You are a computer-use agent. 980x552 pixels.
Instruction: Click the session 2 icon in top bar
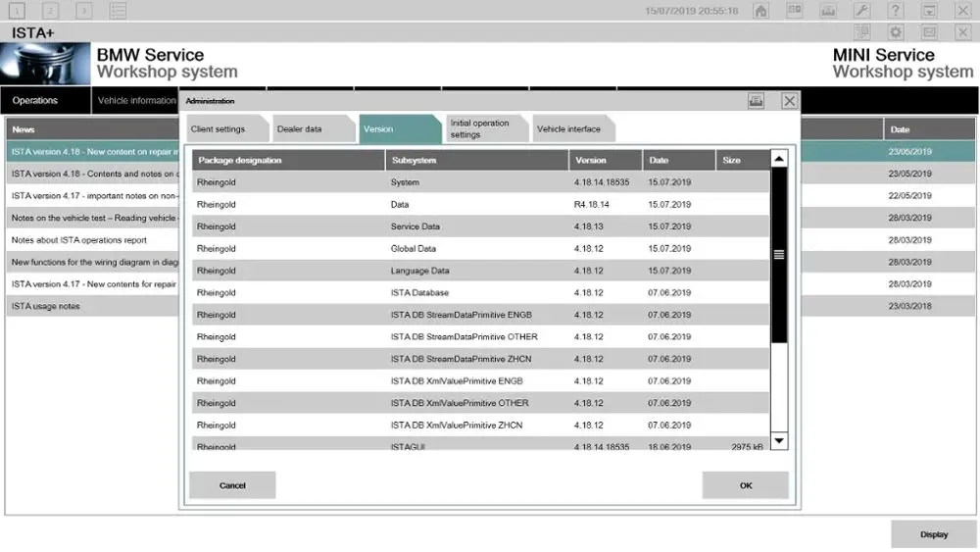click(x=51, y=10)
